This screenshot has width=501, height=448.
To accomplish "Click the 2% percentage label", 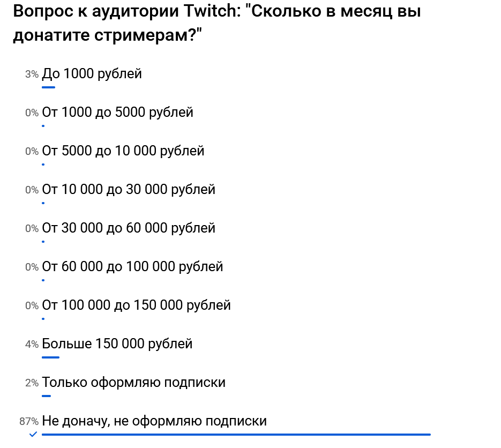I will pos(32,383).
